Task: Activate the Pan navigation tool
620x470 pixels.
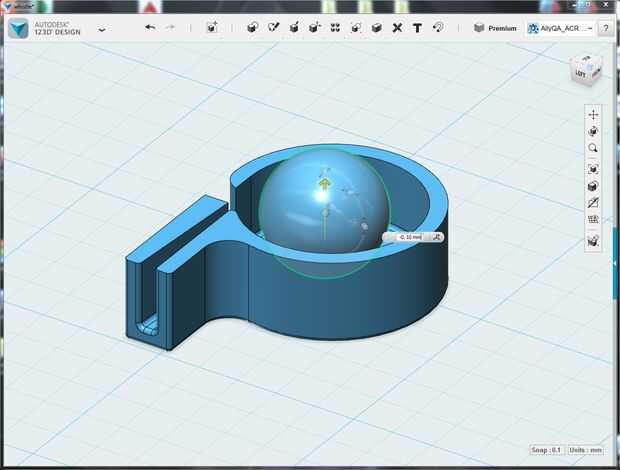Action: pyautogui.click(x=593, y=115)
